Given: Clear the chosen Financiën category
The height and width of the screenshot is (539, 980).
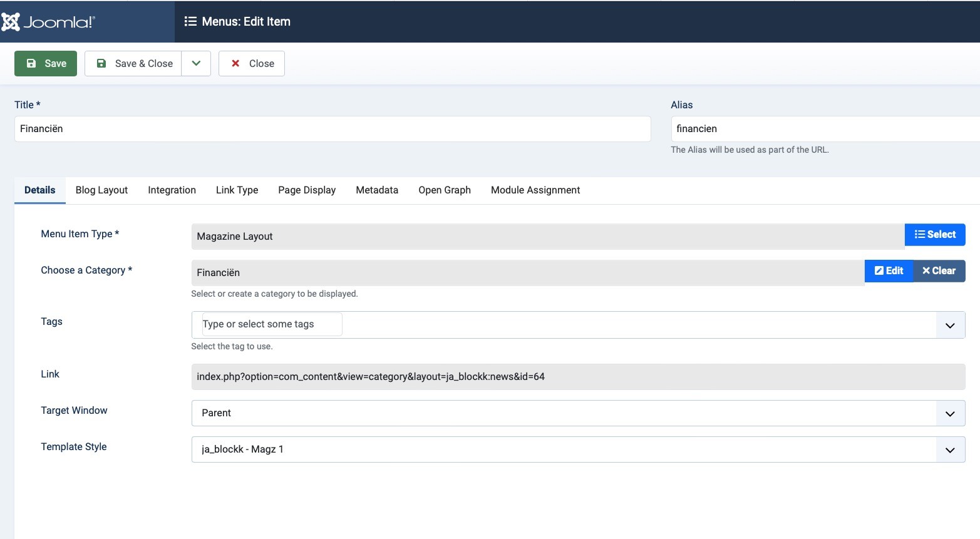Looking at the screenshot, I should [x=939, y=271].
